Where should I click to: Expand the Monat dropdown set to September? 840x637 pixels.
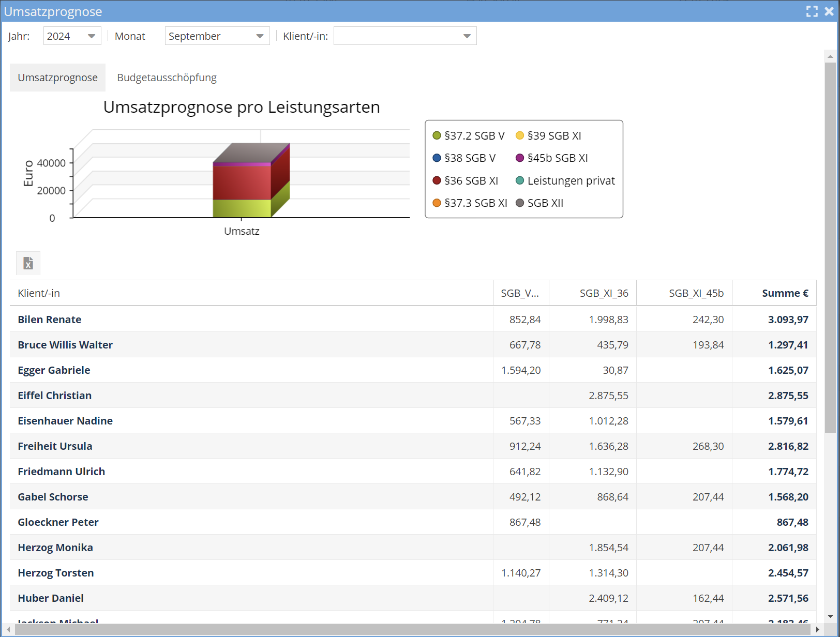[x=217, y=36]
